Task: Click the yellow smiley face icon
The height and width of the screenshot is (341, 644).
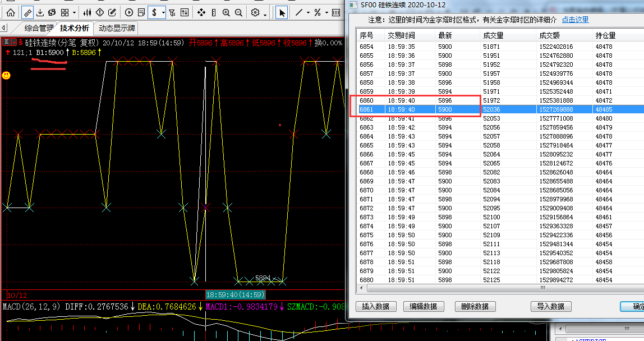Action: [6, 75]
